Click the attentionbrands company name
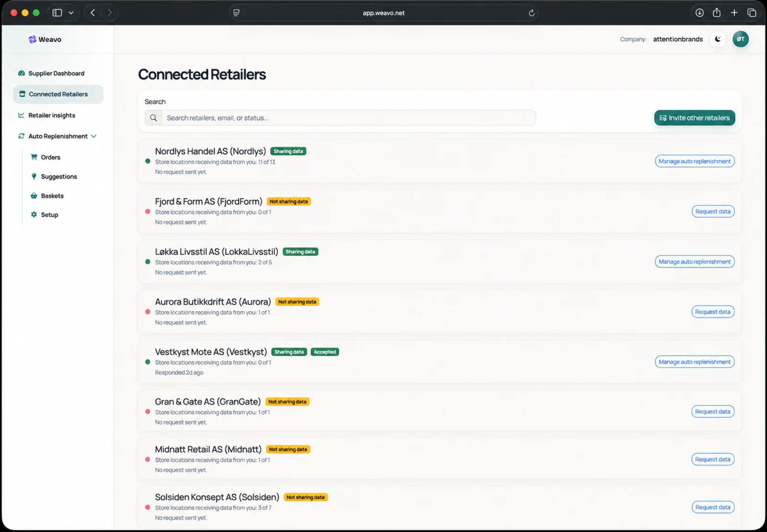Screen dimensions: 767x532 click(x=678, y=39)
